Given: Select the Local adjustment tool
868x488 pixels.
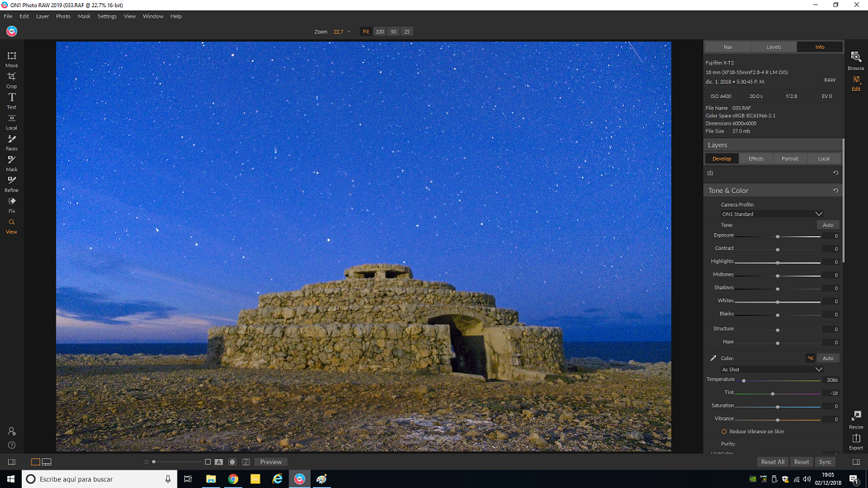Looking at the screenshot, I should pyautogui.click(x=11, y=121).
